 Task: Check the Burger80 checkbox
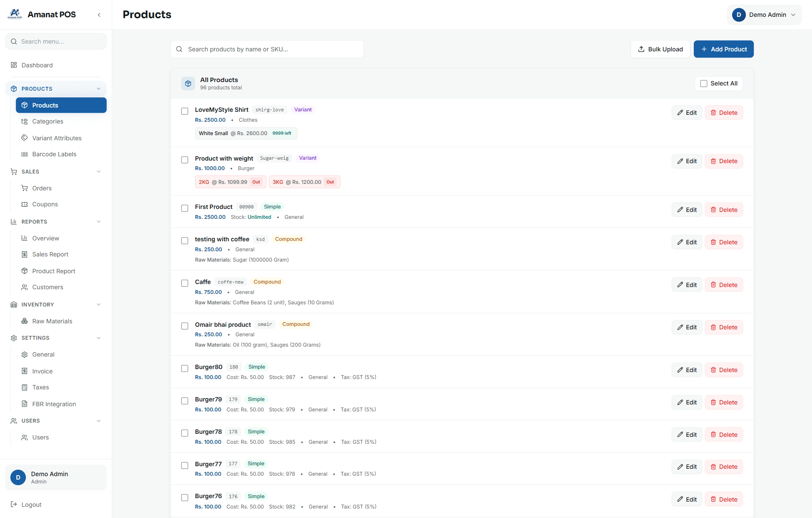click(x=185, y=368)
